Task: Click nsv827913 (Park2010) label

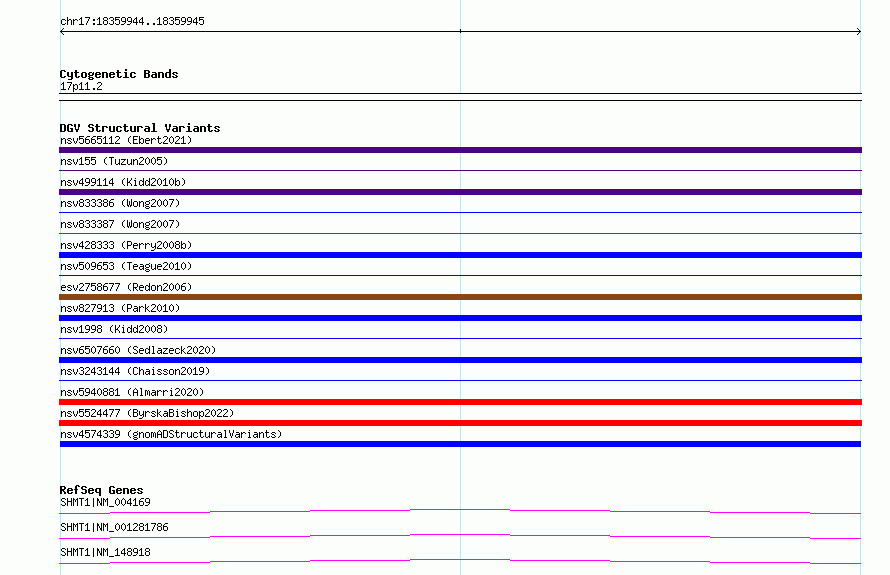Action: click(x=120, y=308)
